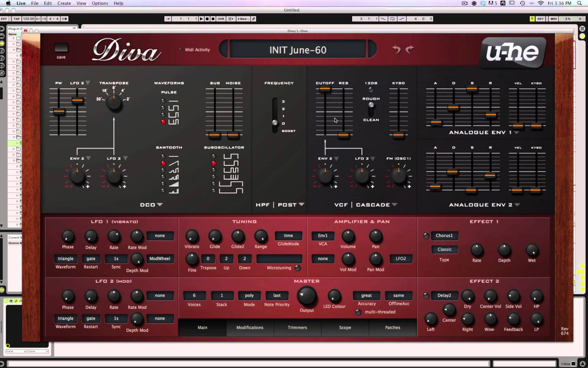Click the undo arrow in Diva header
This screenshot has height=368, width=588.
point(397,50)
